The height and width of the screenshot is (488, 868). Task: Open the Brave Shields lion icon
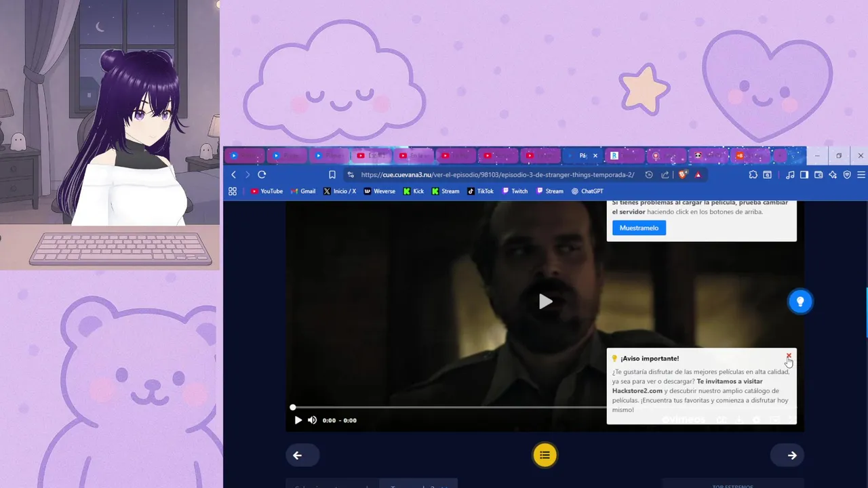[x=683, y=175]
